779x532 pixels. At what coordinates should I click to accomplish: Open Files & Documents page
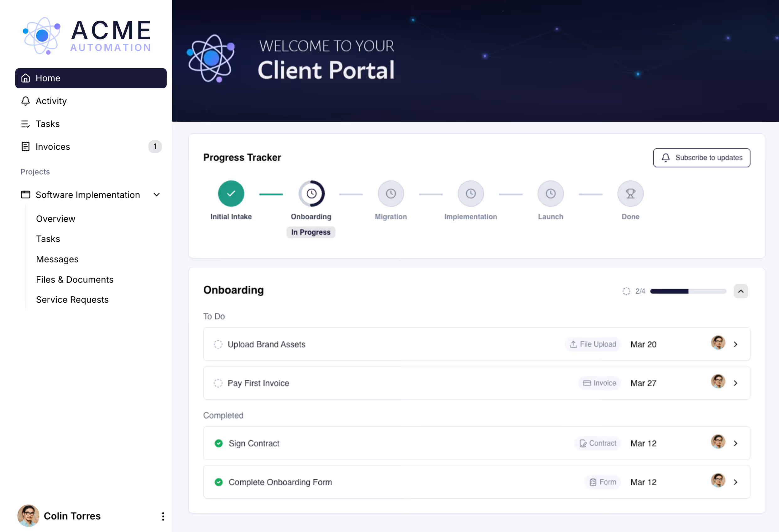[74, 279]
